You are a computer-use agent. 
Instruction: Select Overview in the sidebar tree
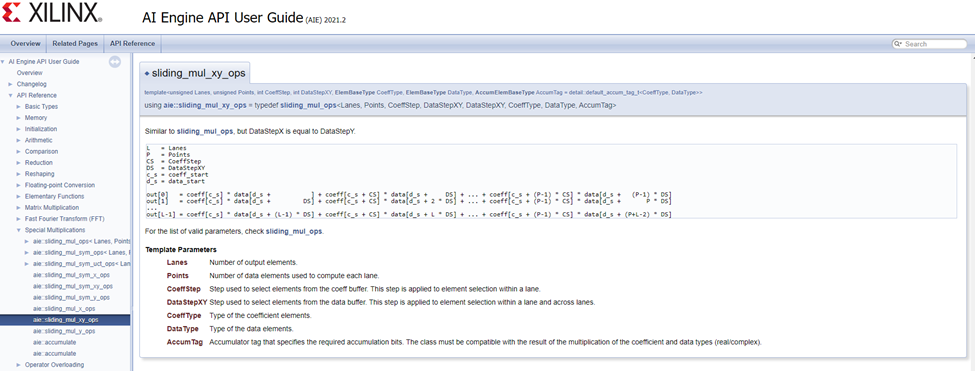[30, 73]
